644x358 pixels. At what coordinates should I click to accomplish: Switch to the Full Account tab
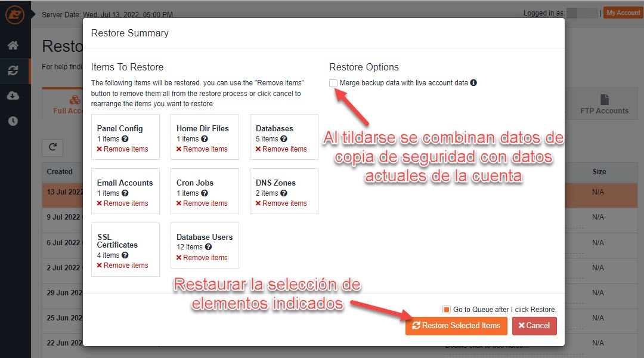tap(68, 104)
